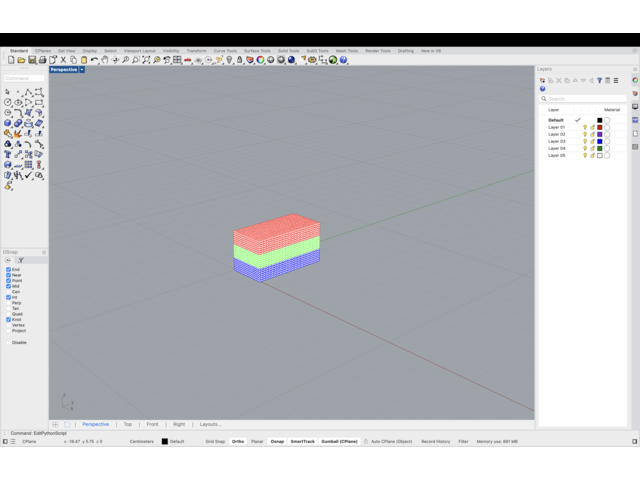
Task: Cut selection with the scissors icon
Action: point(63,60)
